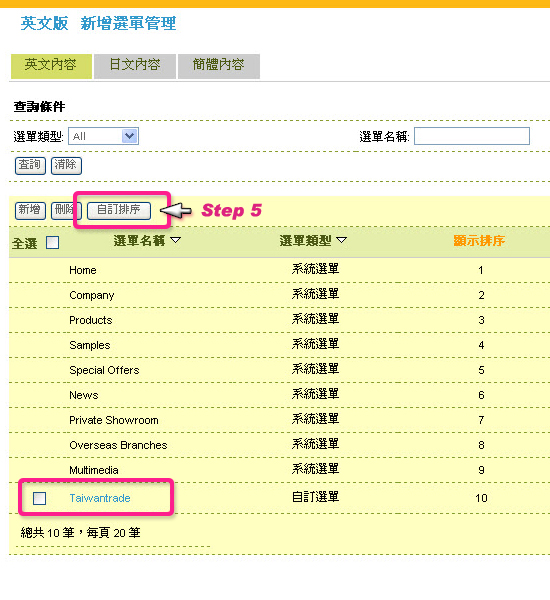Sort by the 選單名稱 column header
Image resolution: width=550 pixels, height=600 pixels.
139,241
